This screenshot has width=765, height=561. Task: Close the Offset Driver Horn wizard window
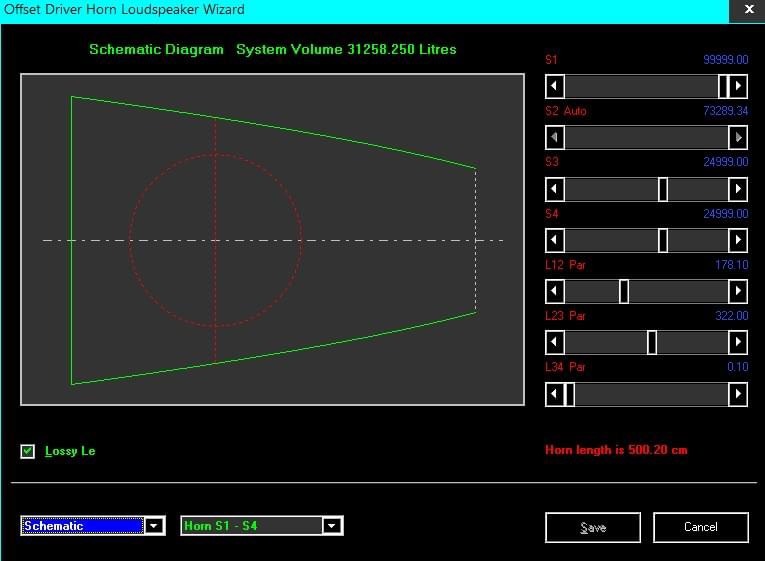[749, 10]
